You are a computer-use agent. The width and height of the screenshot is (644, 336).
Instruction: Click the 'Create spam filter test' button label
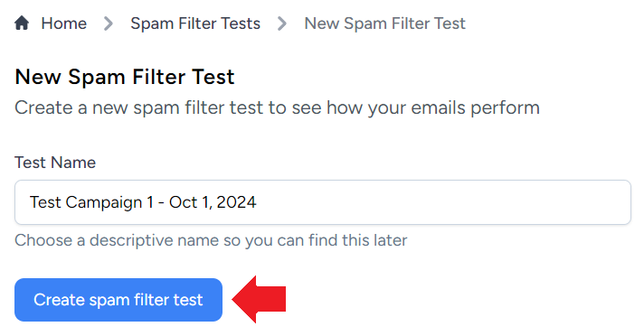pos(118,300)
